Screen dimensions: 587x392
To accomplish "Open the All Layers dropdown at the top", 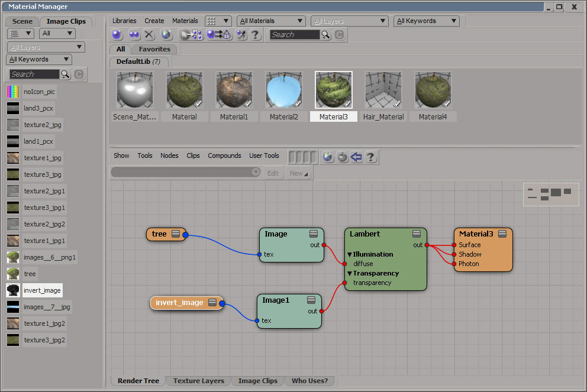I will [349, 21].
